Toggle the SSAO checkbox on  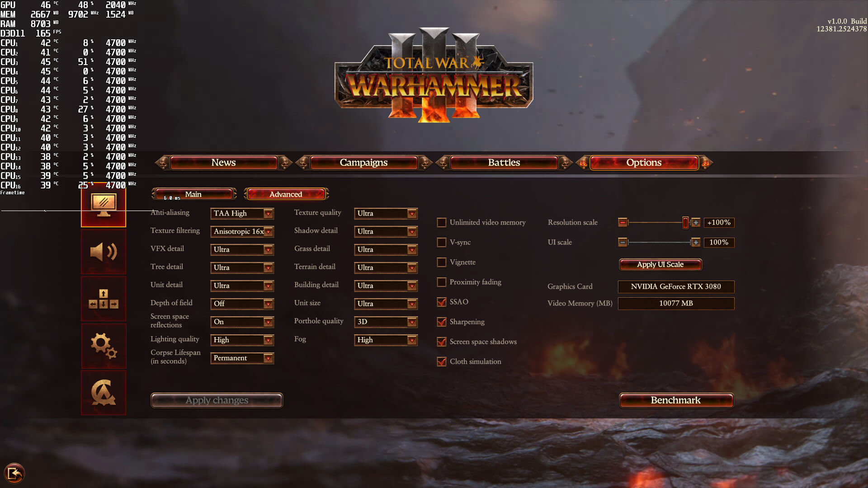point(442,302)
